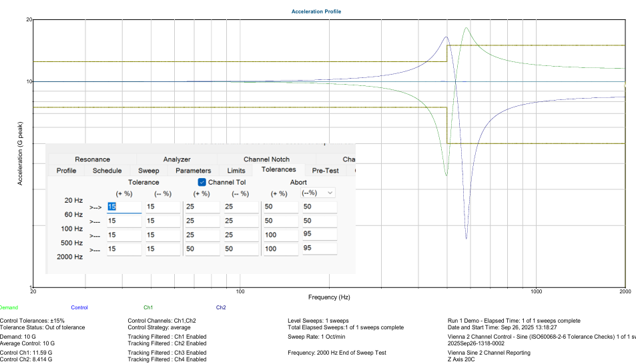The height and width of the screenshot is (364, 636).
Task: Edit Abort -% field for 20-60 Hz band
Action: pyautogui.click(x=320, y=207)
